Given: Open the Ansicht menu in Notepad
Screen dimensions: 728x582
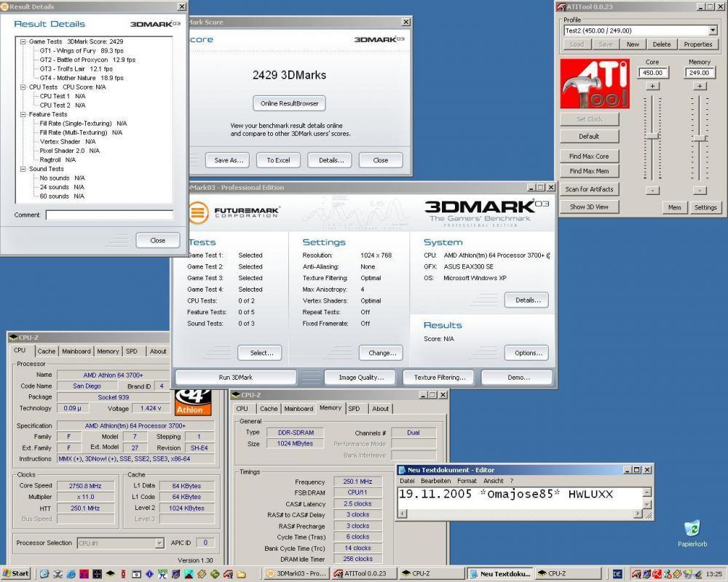Looking at the screenshot, I should pyautogui.click(x=493, y=481).
